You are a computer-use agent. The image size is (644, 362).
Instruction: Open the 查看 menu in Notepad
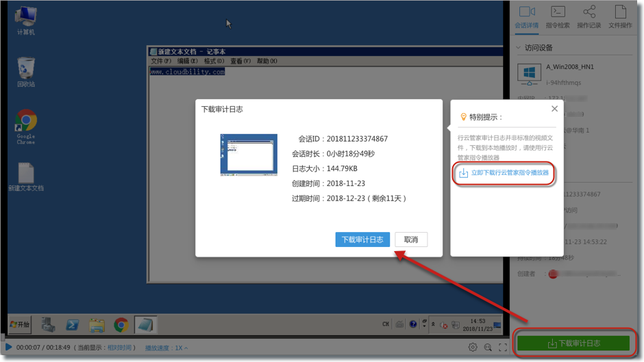coord(240,61)
